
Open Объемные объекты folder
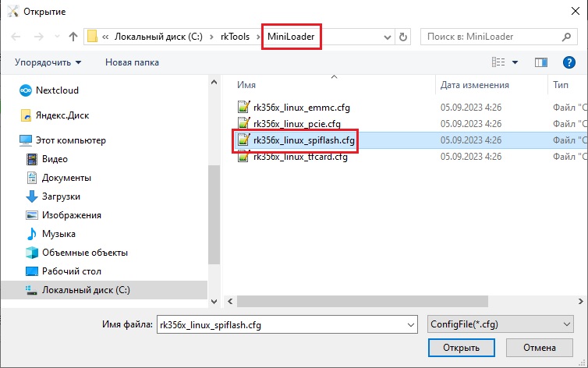pyautogui.click(x=85, y=253)
